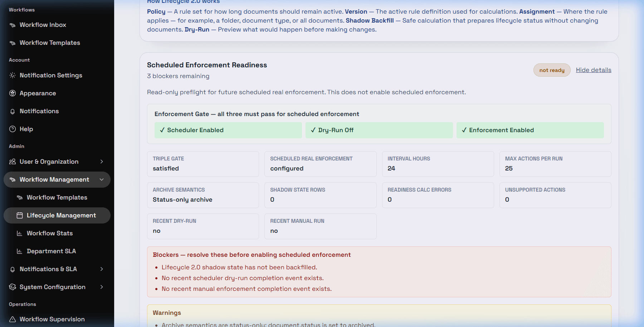Click the Department SLA chart icon
Viewport: 644px width, 327px height.
point(20,251)
